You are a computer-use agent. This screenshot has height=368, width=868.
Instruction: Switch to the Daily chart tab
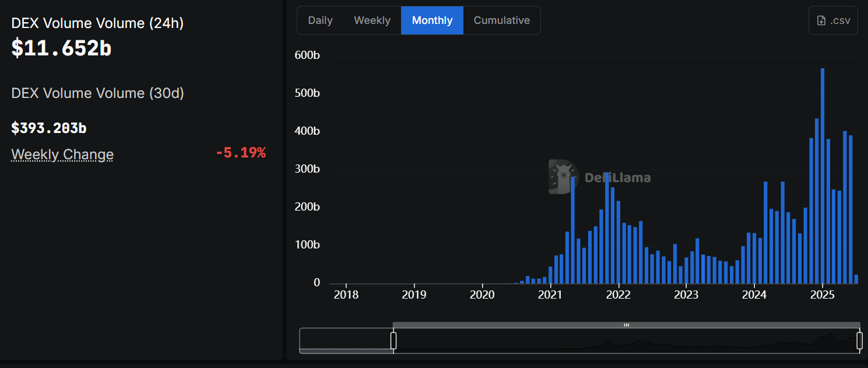[x=320, y=20]
